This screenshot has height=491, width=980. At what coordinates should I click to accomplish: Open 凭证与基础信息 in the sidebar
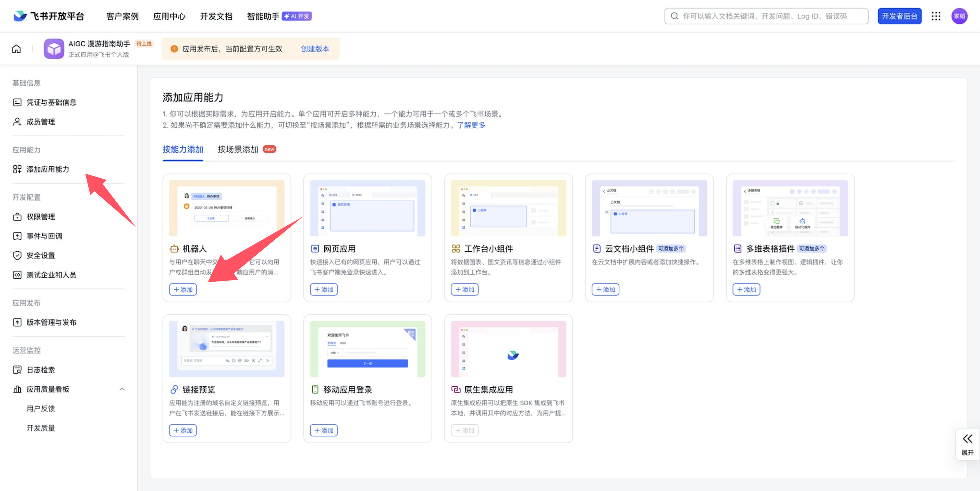[x=51, y=102]
